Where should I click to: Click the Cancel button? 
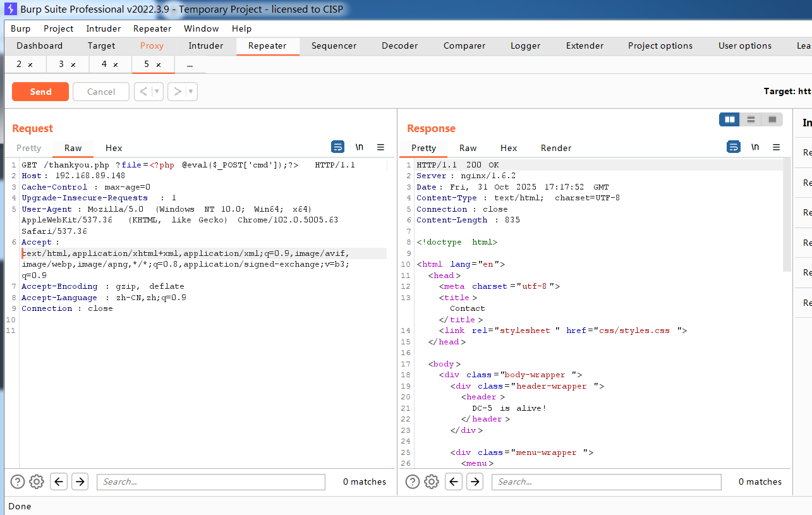click(101, 92)
